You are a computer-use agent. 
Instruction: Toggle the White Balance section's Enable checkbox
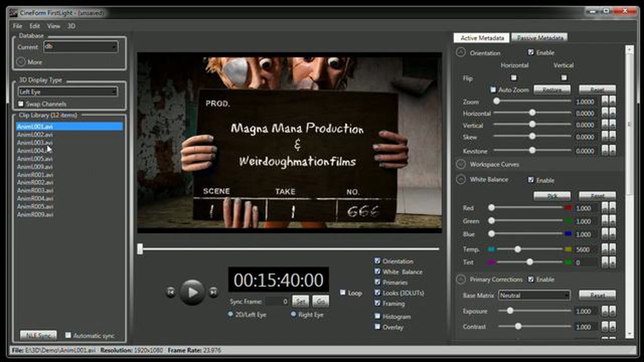(531, 180)
